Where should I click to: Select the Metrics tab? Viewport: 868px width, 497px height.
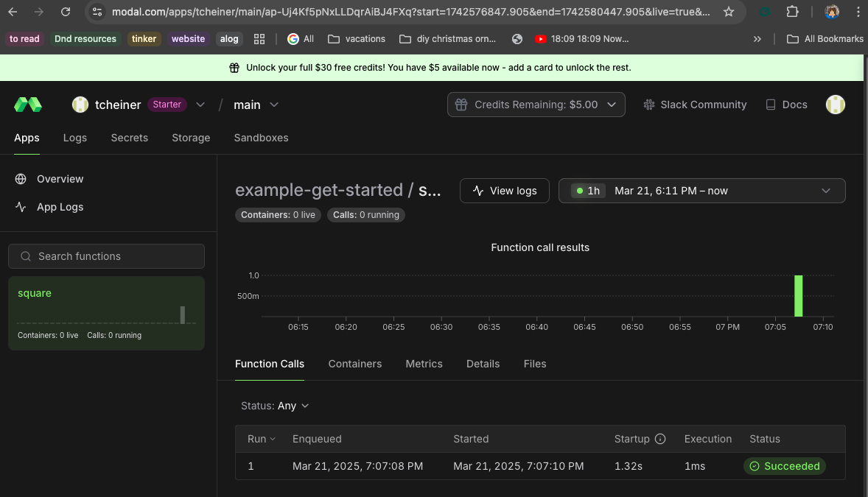click(x=424, y=364)
